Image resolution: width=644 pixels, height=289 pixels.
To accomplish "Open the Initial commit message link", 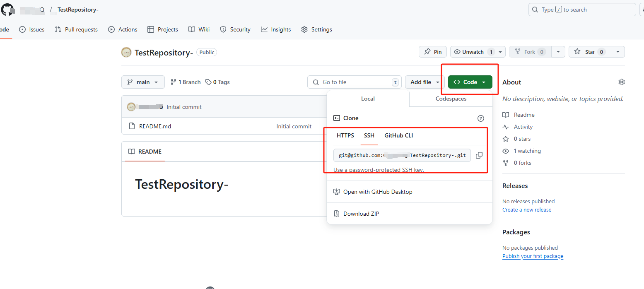I will [184, 107].
